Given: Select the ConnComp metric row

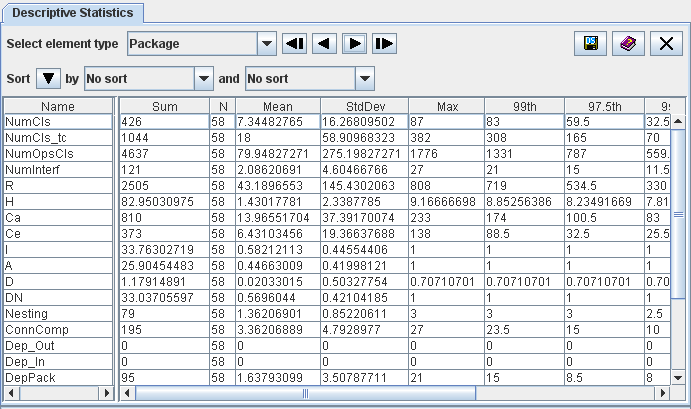Looking at the screenshot, I should pyautogui.click(x=58, y=328).
